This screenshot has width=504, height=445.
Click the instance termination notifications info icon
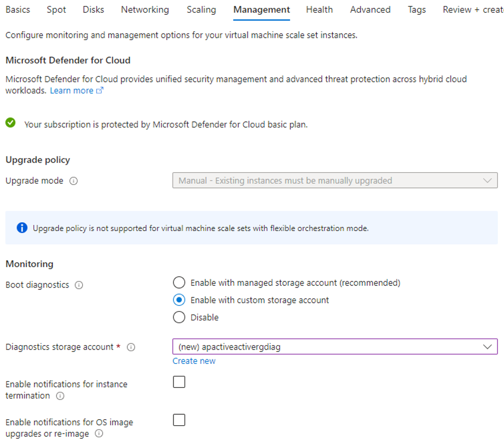(x=60, y=396)
